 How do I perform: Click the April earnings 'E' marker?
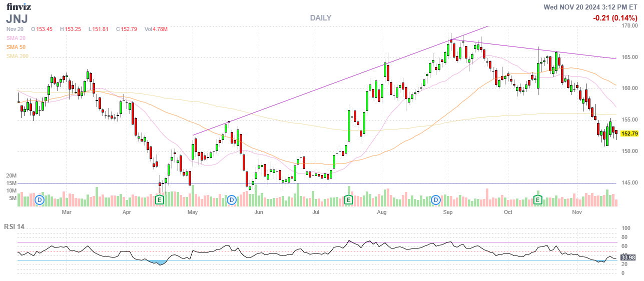point(160,200)
